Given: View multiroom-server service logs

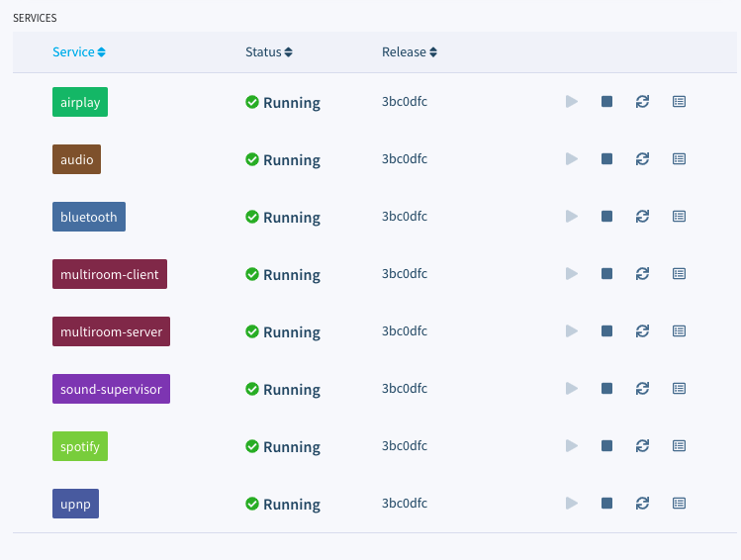Looking at the screenshot, I should (x=679, y=330).
